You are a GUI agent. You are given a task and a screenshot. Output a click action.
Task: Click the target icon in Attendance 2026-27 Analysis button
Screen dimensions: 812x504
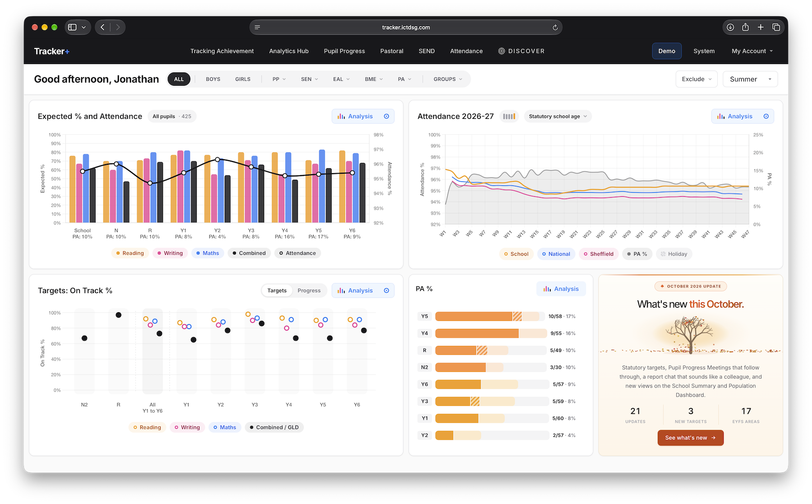(766, 116)
